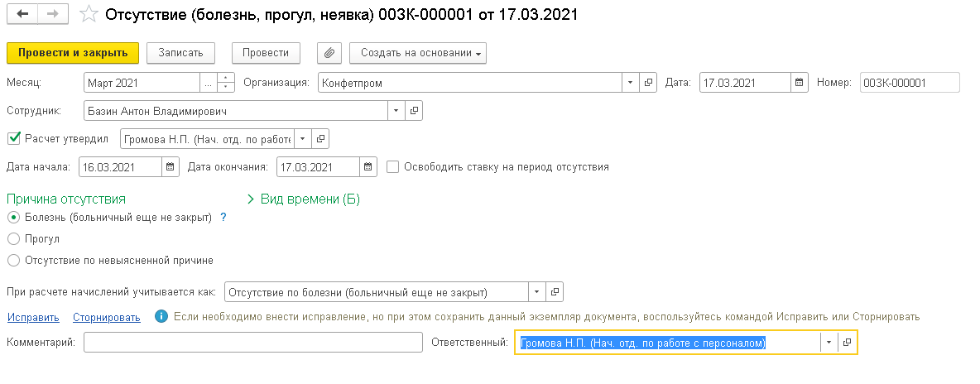The width and height of the screenshot is (980, 384).
Task: Open the Создать на основании dropdown menu
Action: [x=418, y=53]
